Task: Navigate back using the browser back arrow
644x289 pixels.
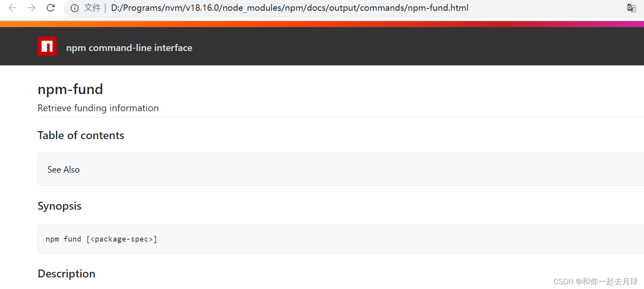Action: 12,8
